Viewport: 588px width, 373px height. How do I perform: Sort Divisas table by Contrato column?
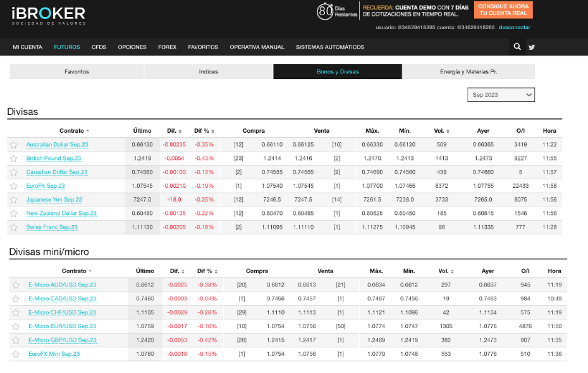74,131
